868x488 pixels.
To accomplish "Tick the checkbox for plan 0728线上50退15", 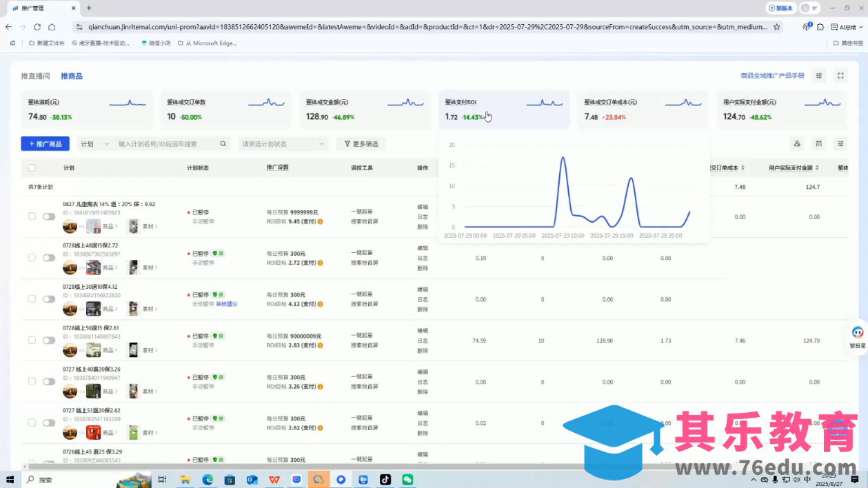I will [x=32, y=340].
